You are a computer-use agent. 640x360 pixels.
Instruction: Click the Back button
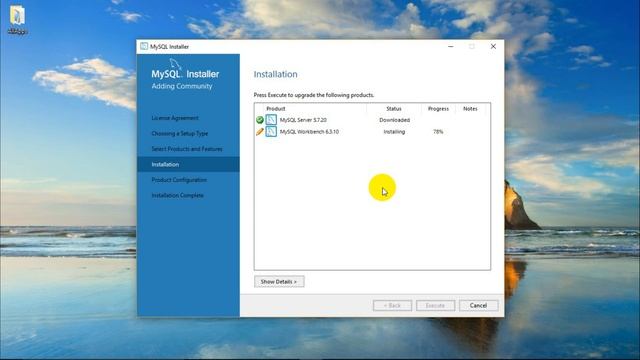392,305
